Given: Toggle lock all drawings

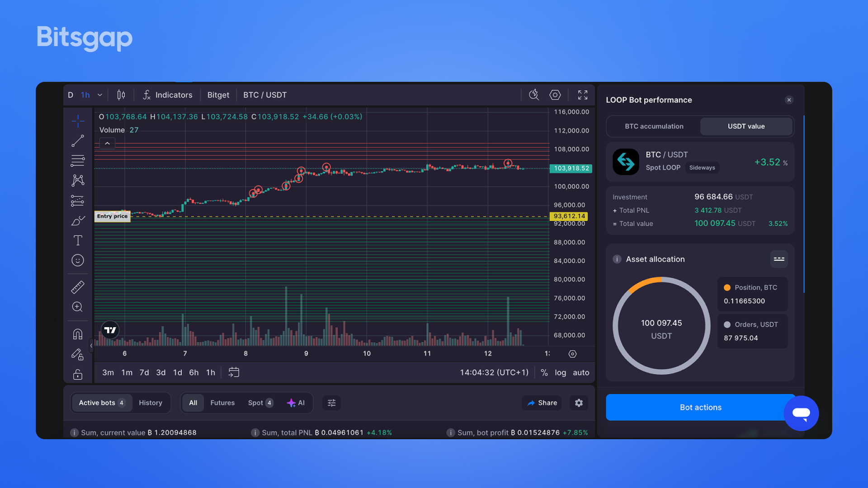Looking at the screenshot, I should pyautogui.click(x=78, y=374).
